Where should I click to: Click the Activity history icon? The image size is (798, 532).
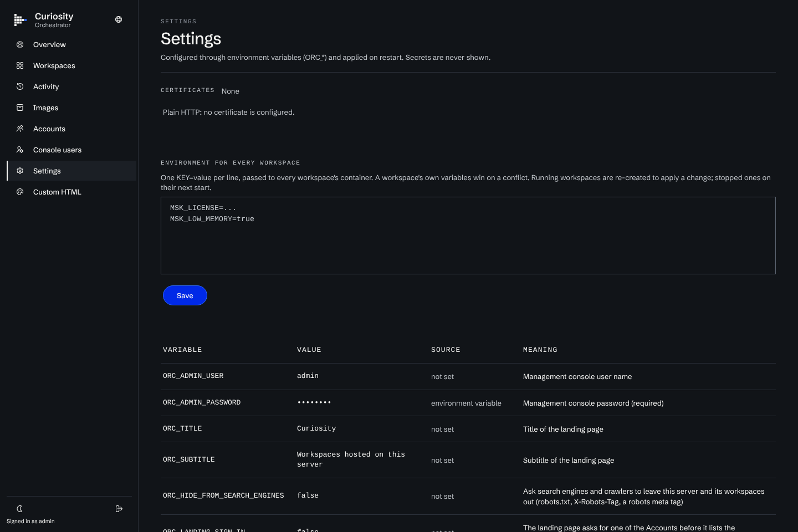pyautogui.click(x=20, y=86)
